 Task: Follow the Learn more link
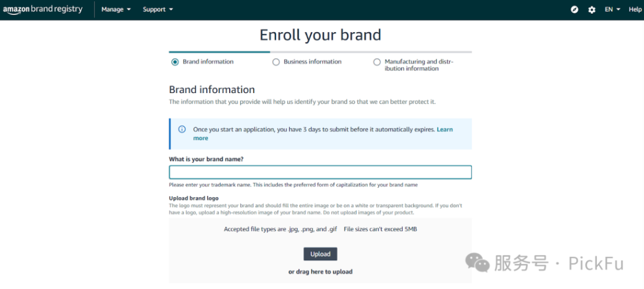445,129
